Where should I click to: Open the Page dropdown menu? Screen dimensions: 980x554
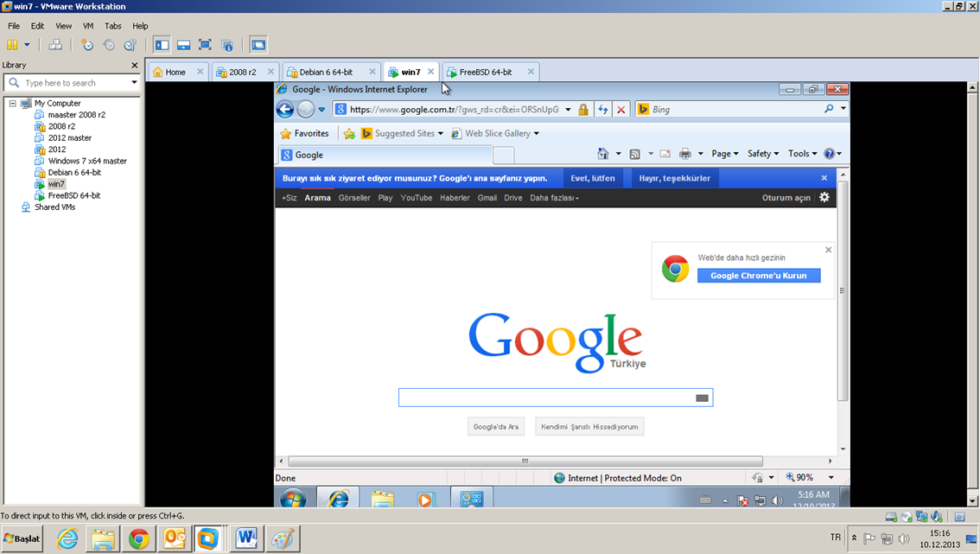pyautogui.click(x=724, y=154)
